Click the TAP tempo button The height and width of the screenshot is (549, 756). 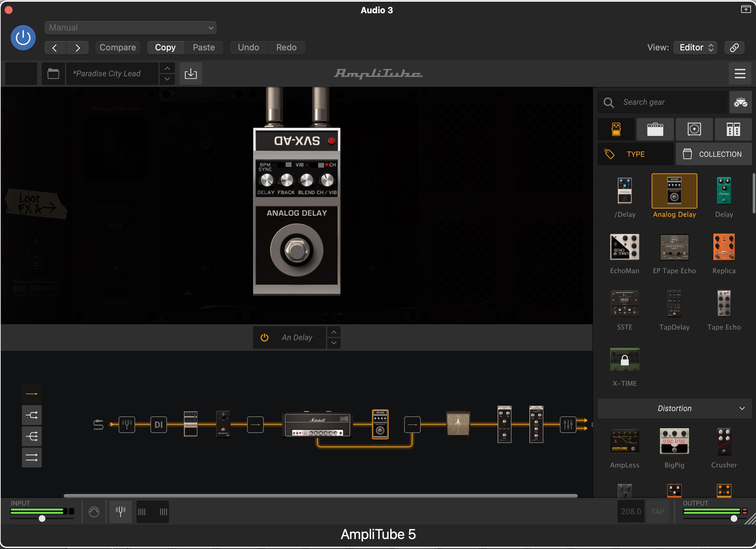point(658,511)
